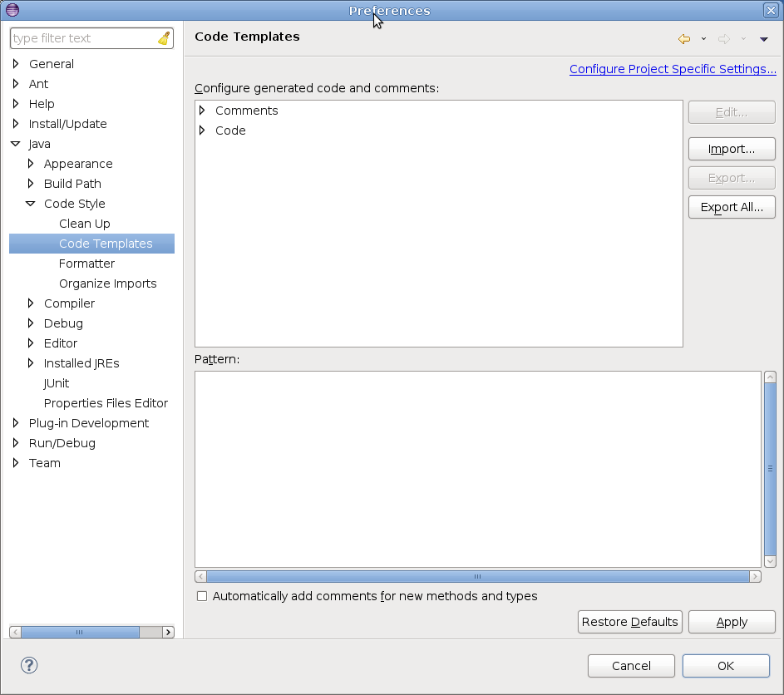The width and height of the screenshot is (784, 695).
Task: Open the preferences view menu triangle
Action: click(763, 39)
